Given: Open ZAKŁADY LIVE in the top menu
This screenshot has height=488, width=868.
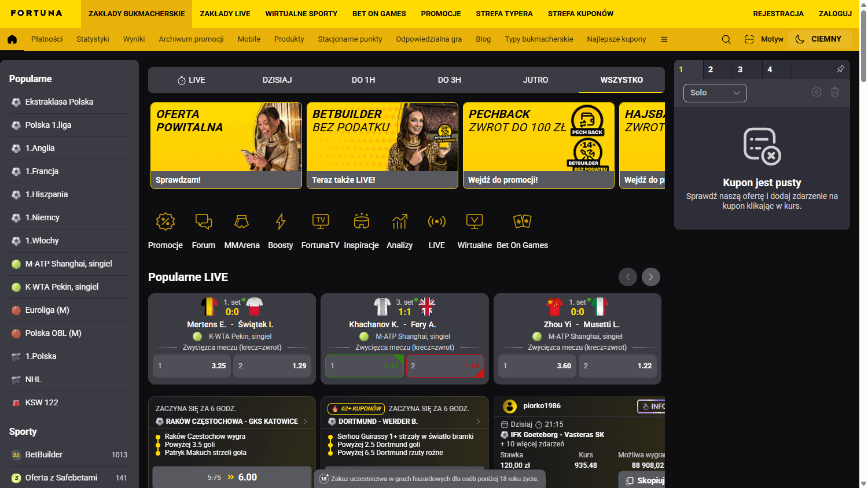Looking at the screenshot, I should (225, 13).
